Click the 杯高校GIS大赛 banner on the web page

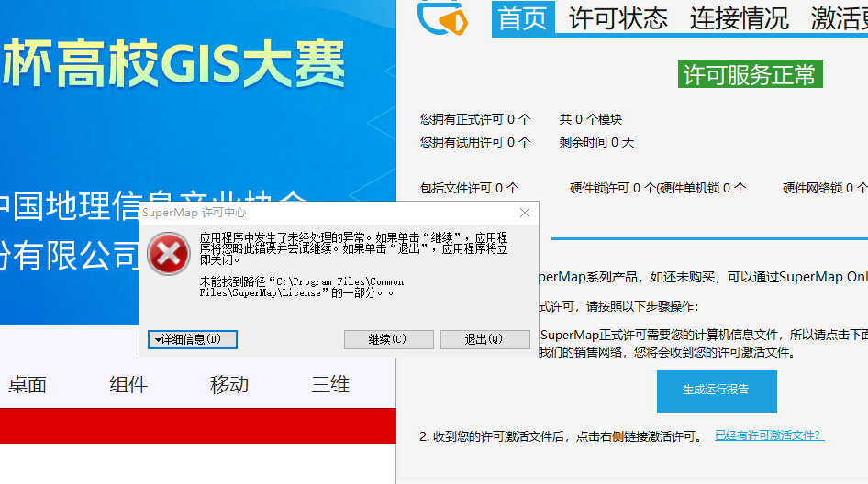(173, 64)
